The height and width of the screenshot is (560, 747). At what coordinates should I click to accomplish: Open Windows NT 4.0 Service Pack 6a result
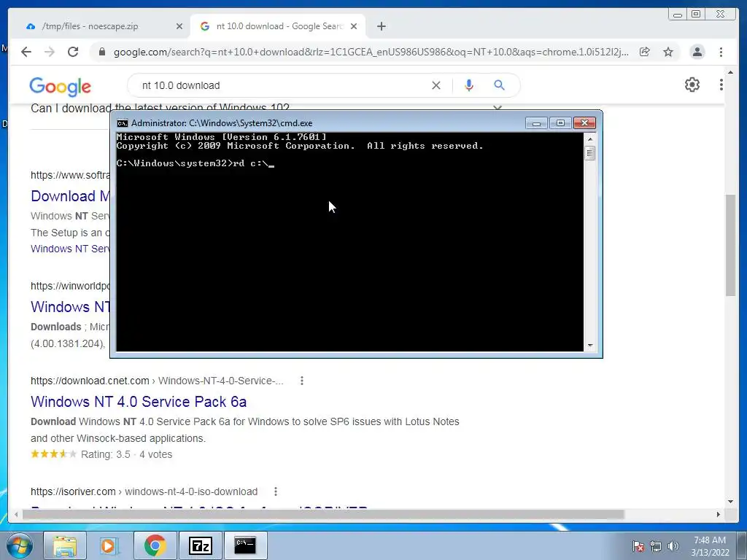click(x=139, y=402)
